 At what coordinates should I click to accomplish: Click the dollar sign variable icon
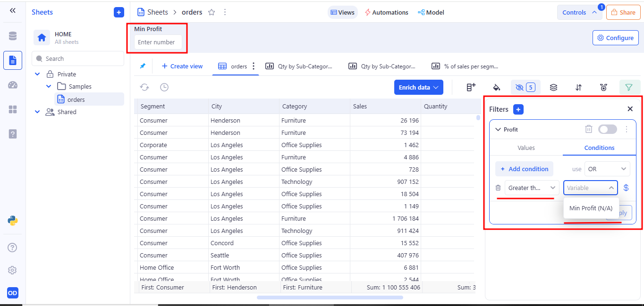(626, 188)
